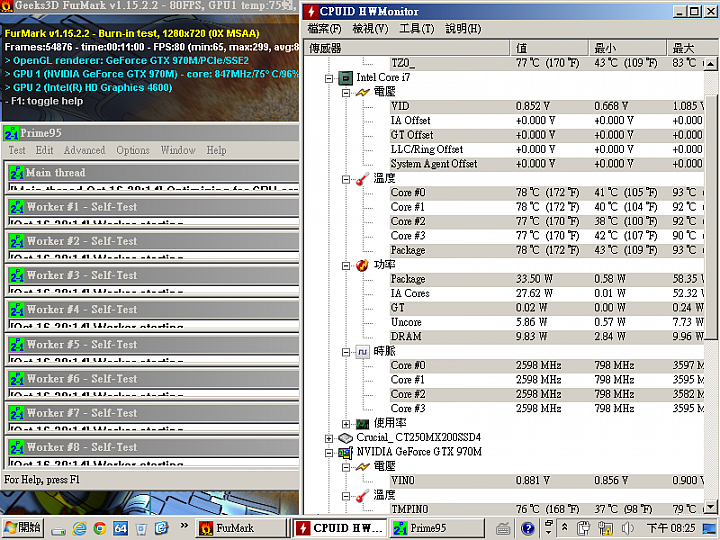The height and width of the screenshot is (540, 720).
Task: Click the blue 64 quick launch icon
Action: coord(120,528)
